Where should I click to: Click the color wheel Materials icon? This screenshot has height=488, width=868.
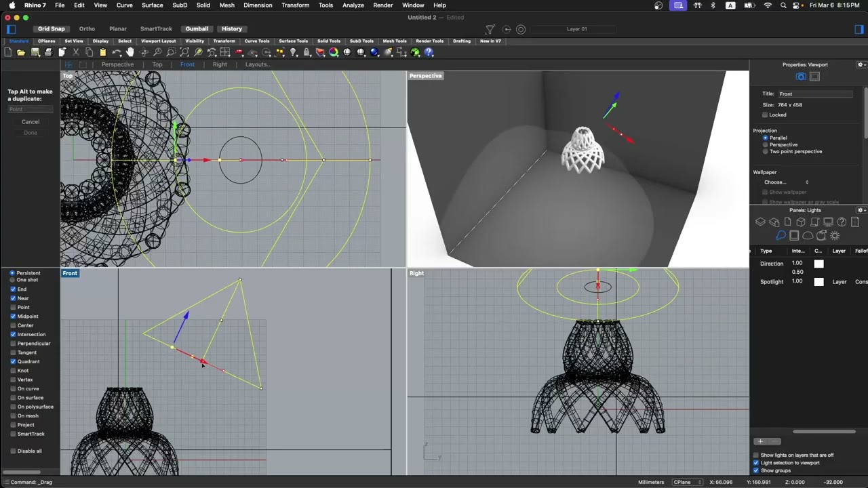click(334, 52)
